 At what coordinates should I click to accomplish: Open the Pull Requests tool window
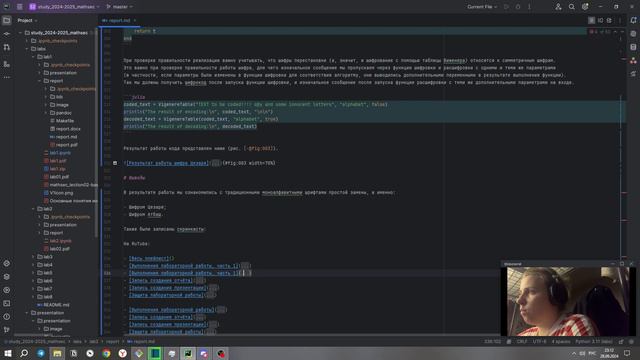(7, 47)
